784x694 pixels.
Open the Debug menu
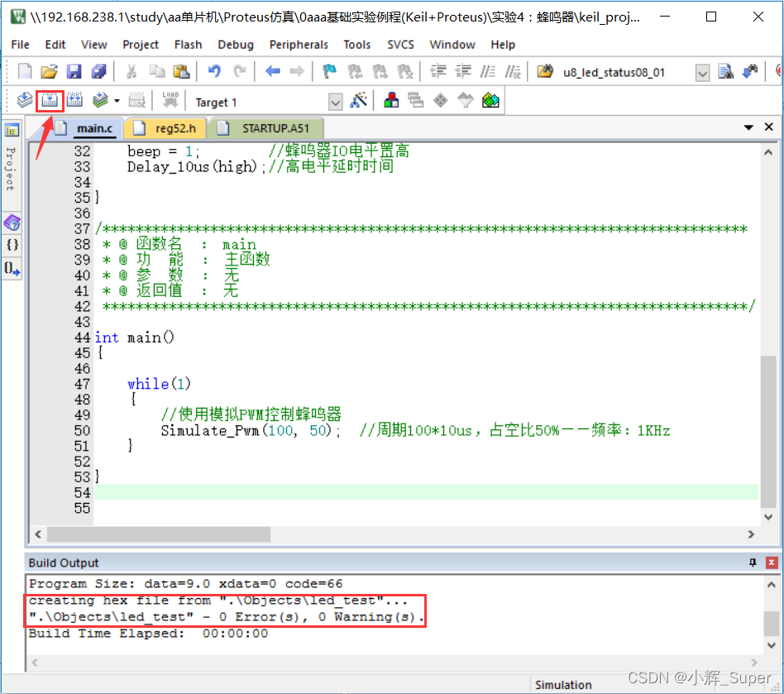(236, 45)
